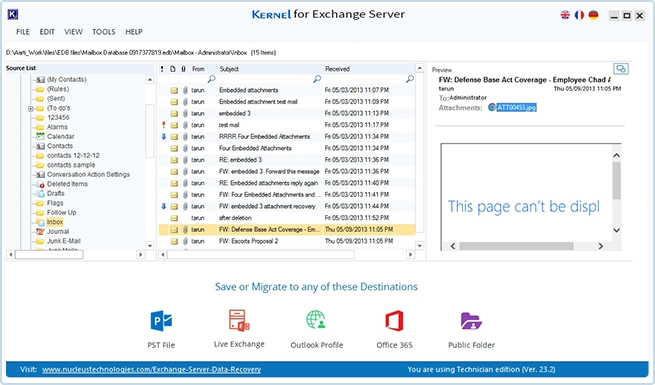Open the nucleustechnologies.com recovery link
The width and height of the screenshot is (655, 385).
coord(151,370)
